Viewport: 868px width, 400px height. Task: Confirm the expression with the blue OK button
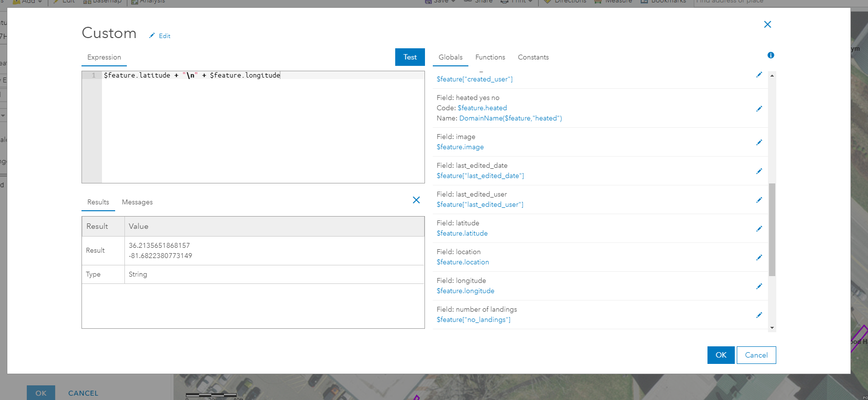point(721,355)
